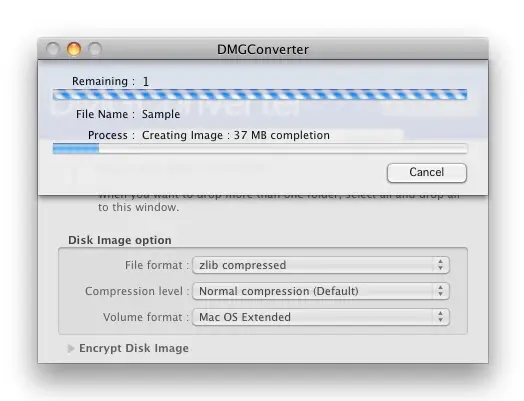Screen dimensions: 524x401
Task: Click the DMGConverter window title
Action: pos(263,49)
